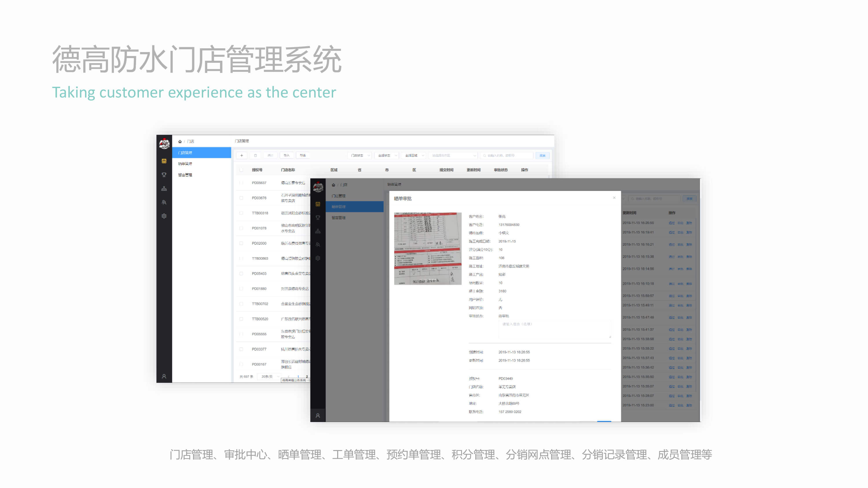Click the user profile icon at back window bottom
868x488 pixels.
tap(164, 376)
